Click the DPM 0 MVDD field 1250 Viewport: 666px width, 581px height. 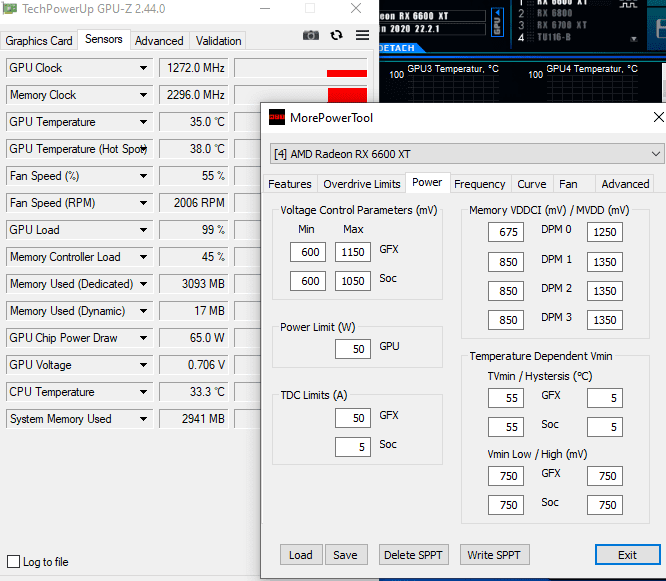point(605,232)
